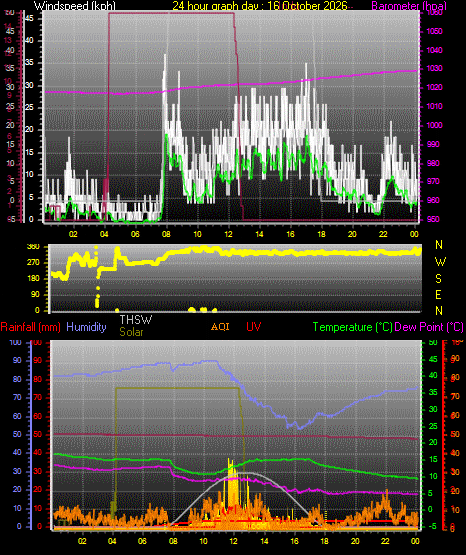Click the '24 hour graph day : 16 October 2026' heading

point(260,6)
